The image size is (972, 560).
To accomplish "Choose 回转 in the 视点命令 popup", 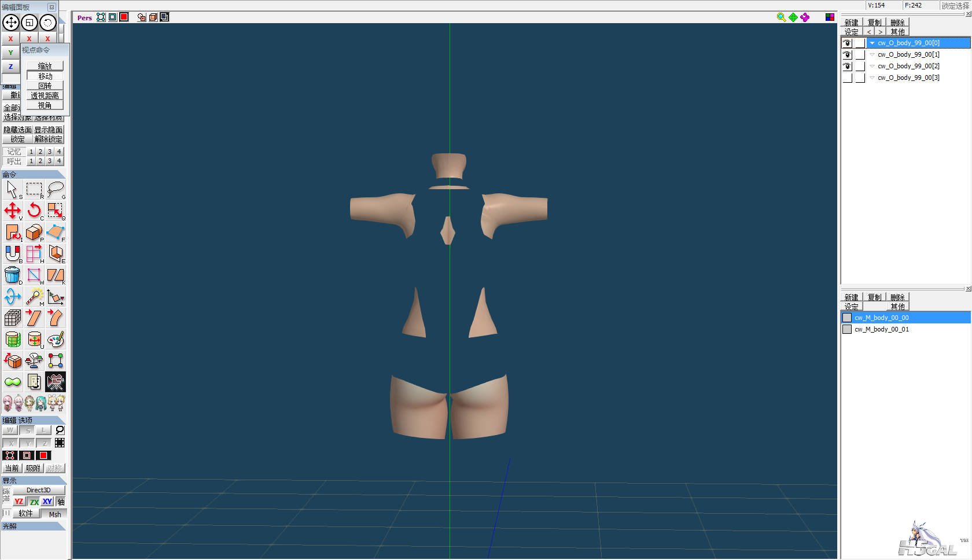I will click(45, 86).
